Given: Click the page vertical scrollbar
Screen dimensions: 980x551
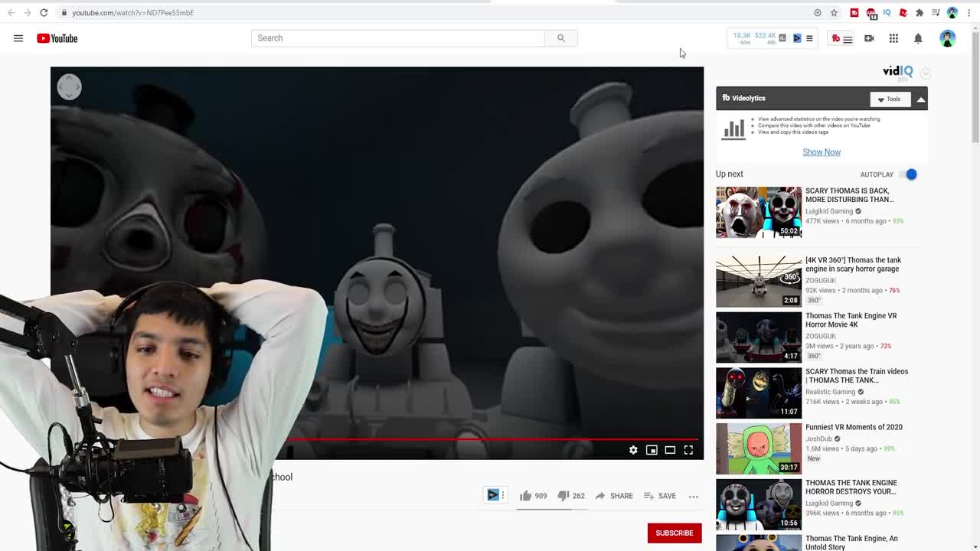Looking at the screenshot, I should click(975, 86).
